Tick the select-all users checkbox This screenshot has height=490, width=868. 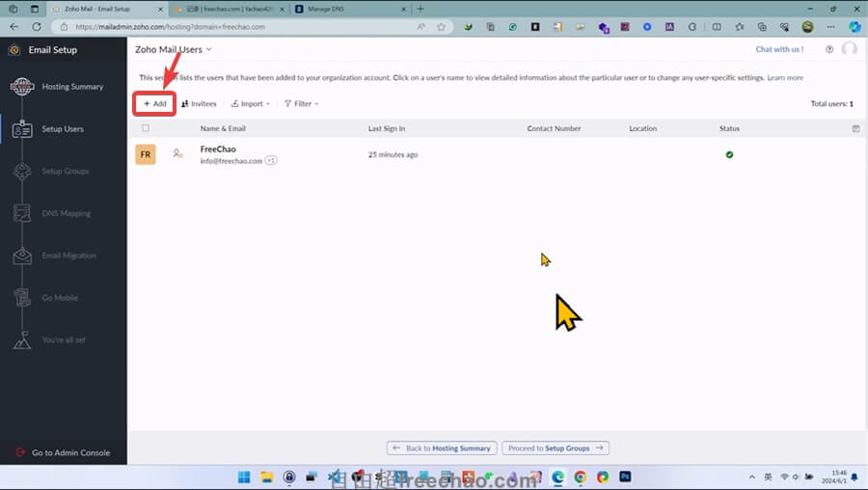pyautogui.click(x=146, y=128)
